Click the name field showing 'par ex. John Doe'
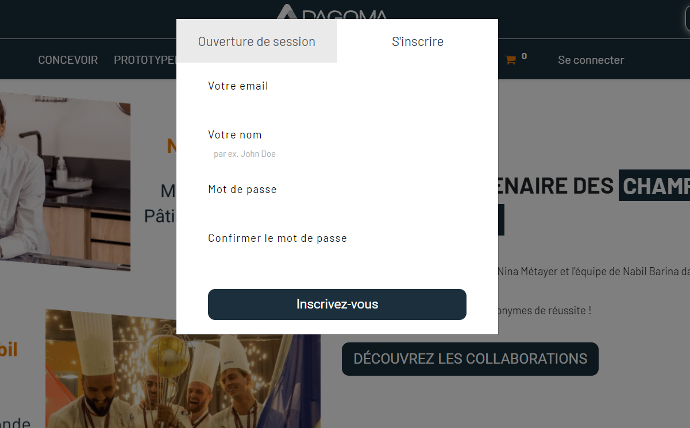This screenshot has height=428, width=690. tap(337, 154)
